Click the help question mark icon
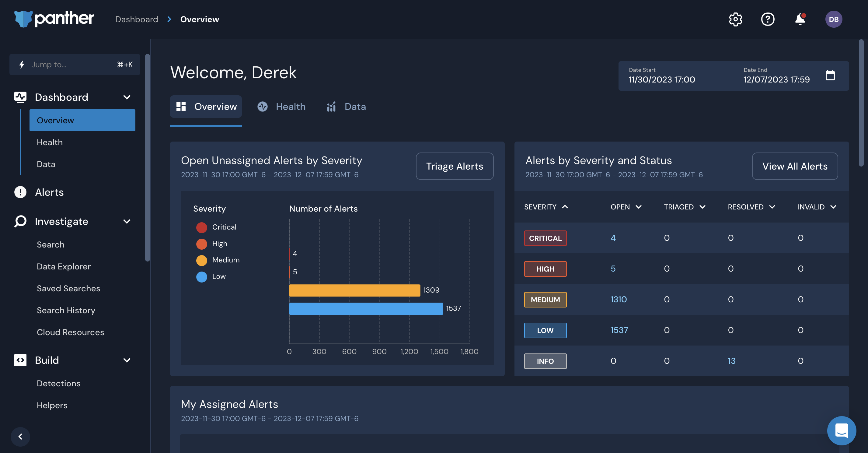The height and width of the screenshot is (453, 868). coord(768,19)
